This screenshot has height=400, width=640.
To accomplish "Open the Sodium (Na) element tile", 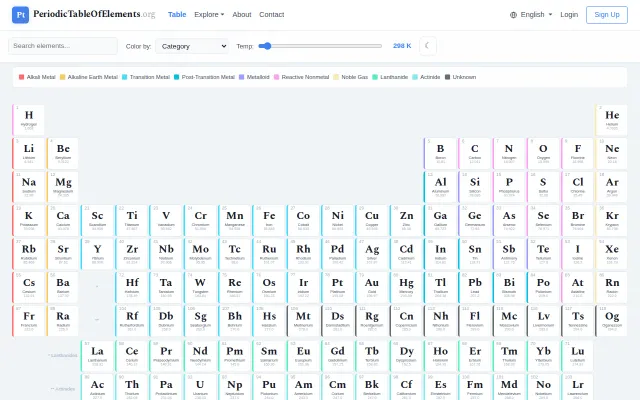I will (x=29, y=187).
